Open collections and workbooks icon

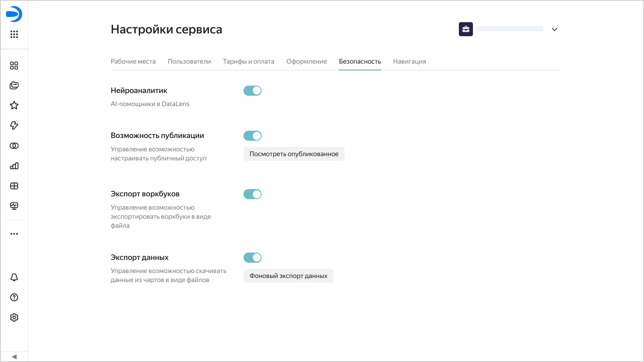(x=14, y=85)
